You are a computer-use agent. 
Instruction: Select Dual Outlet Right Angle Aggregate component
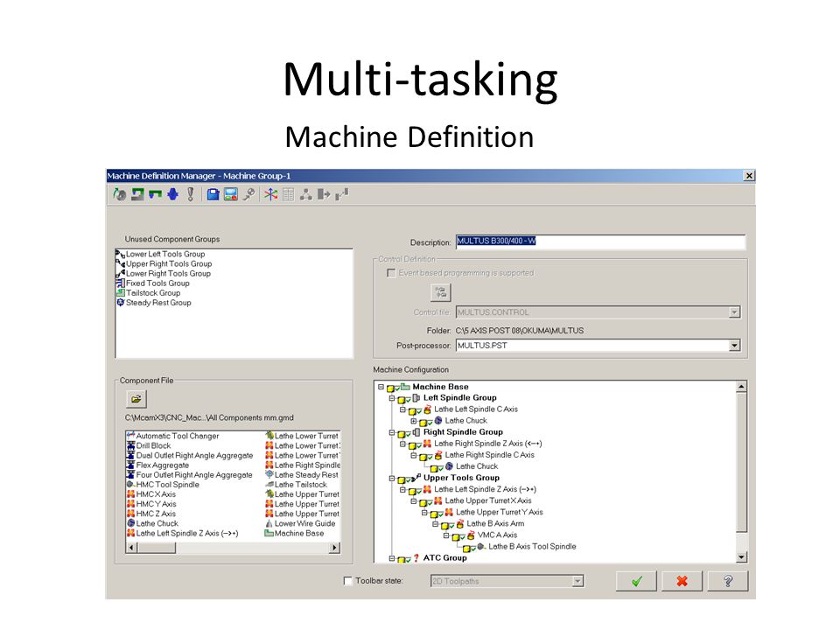click(x=194, y=455)
